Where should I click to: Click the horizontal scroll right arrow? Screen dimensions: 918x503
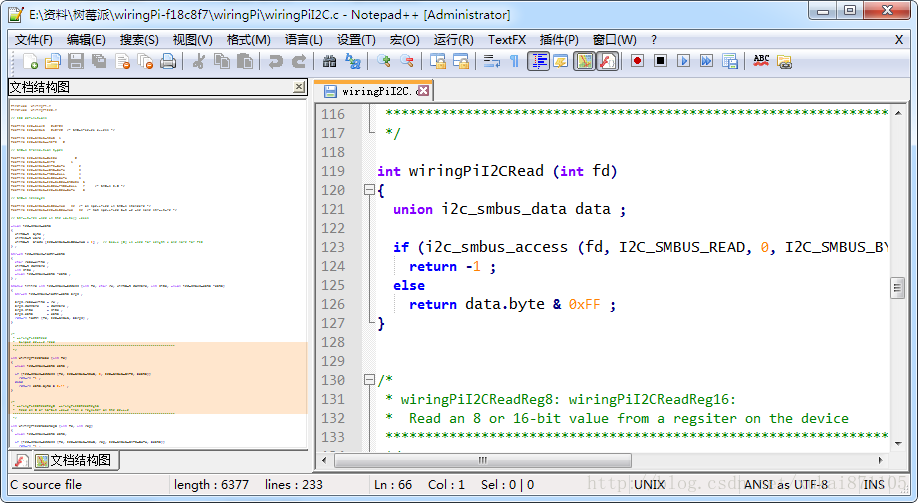pyautogui.click(x=881, y=460)
